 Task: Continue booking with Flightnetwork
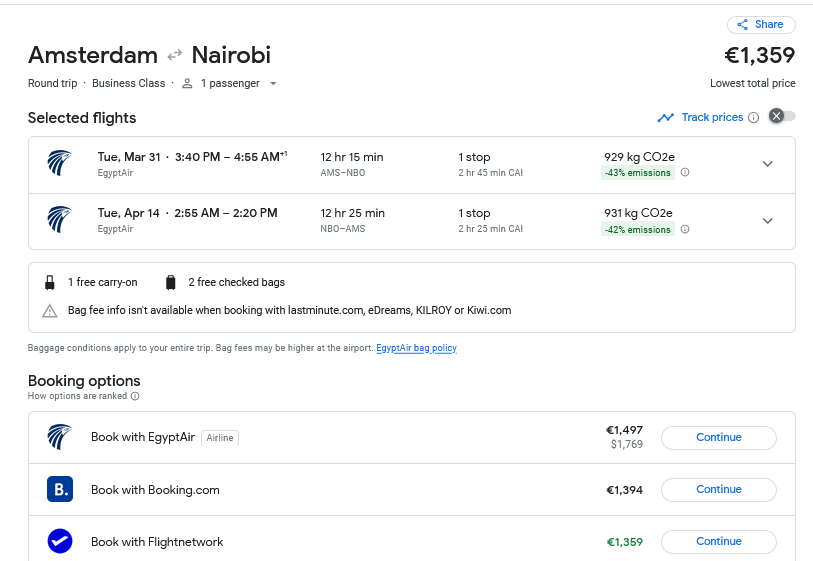(718, 542)
